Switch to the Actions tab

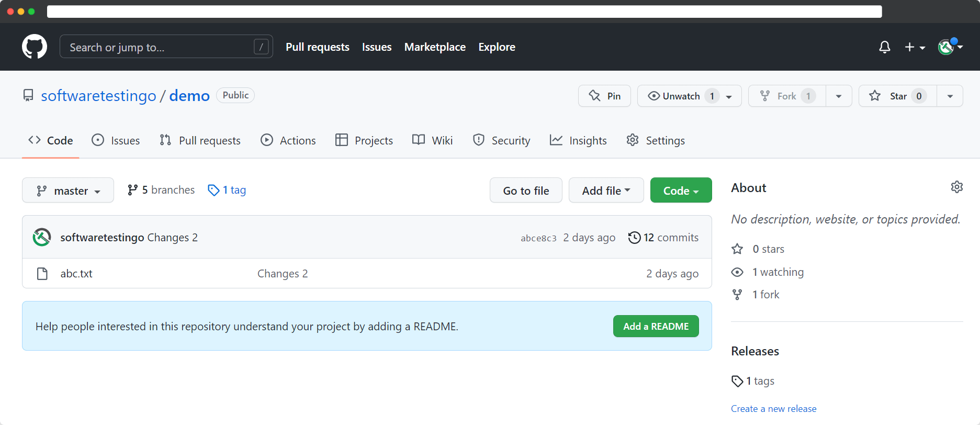coord(288,140)
